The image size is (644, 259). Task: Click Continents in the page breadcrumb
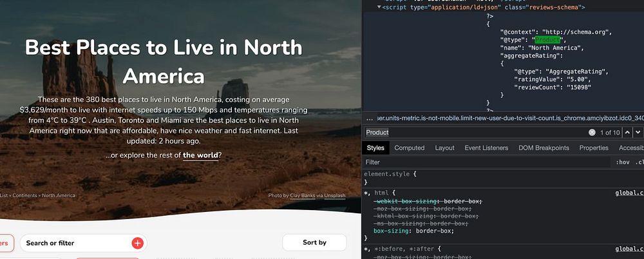26,195
